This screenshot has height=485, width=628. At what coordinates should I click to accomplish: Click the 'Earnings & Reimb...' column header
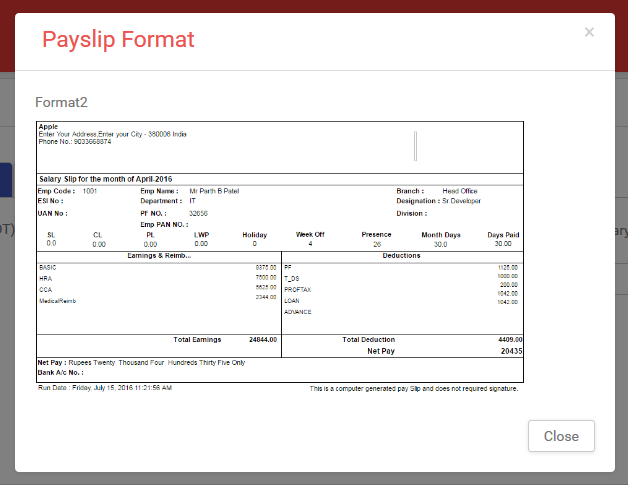click(x=159, y=256)
